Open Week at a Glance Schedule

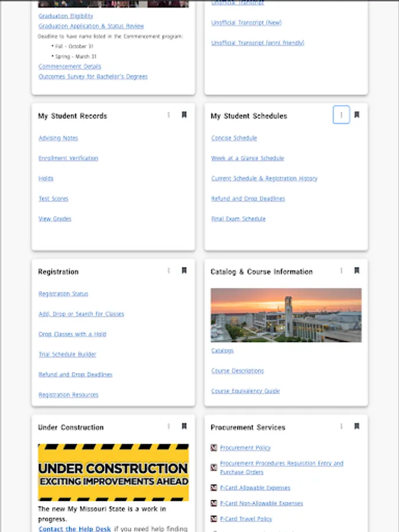click(x=247, y=158)
